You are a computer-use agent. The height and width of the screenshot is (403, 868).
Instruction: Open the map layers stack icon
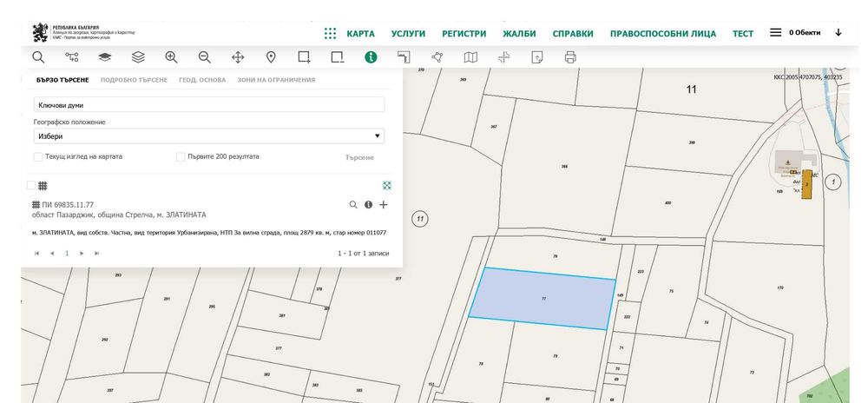138,57
